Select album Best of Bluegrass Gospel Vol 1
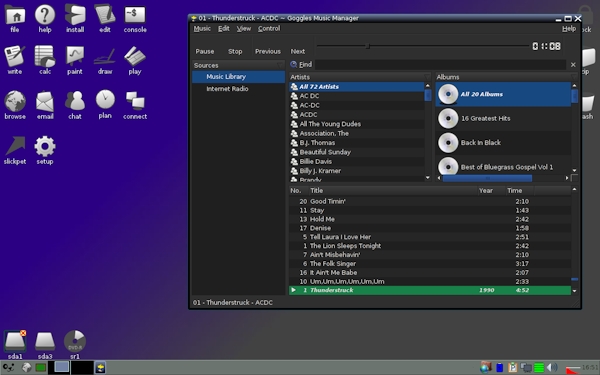The width and height of the screenshot is (600, 375). (503, 166)
